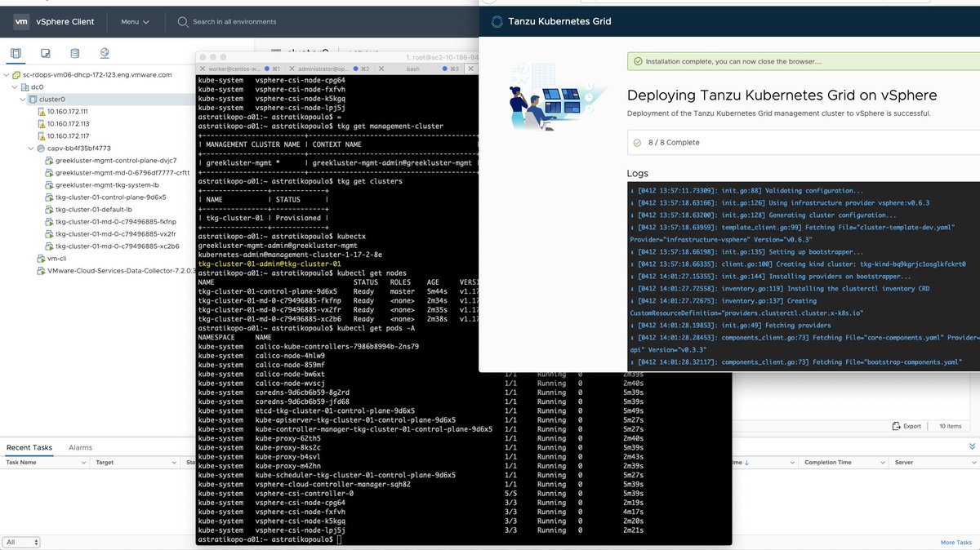Image resolution: width=980 pixels, height=550 pixels.
Task: Open the All tasks filter dropdown
Action: point(21,541)
